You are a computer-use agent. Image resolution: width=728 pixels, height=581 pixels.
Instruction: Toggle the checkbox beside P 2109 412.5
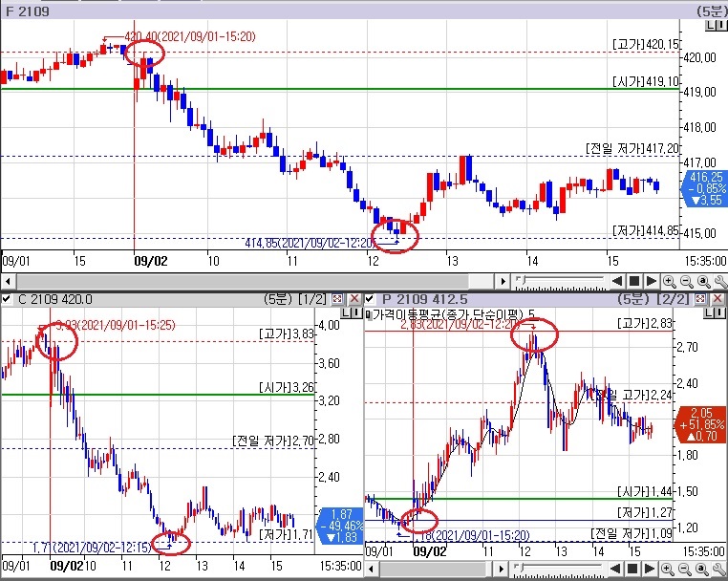click(x=370, y=299)
